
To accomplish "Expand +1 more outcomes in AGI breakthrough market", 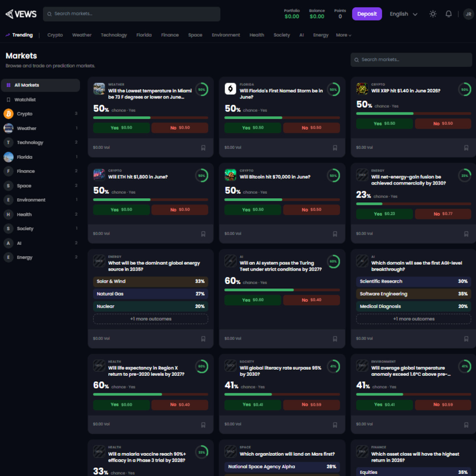I will coord(414,319).
